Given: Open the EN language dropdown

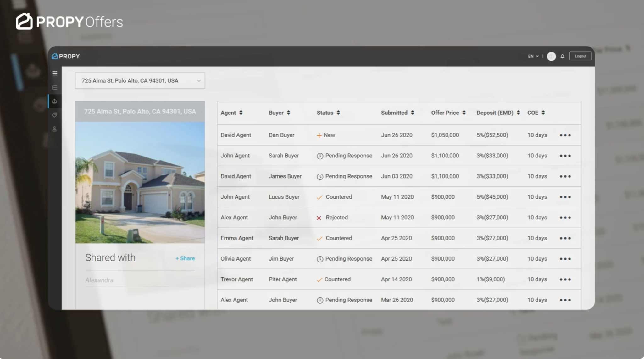Looking at the screenshot, I should tap(533, 56).
